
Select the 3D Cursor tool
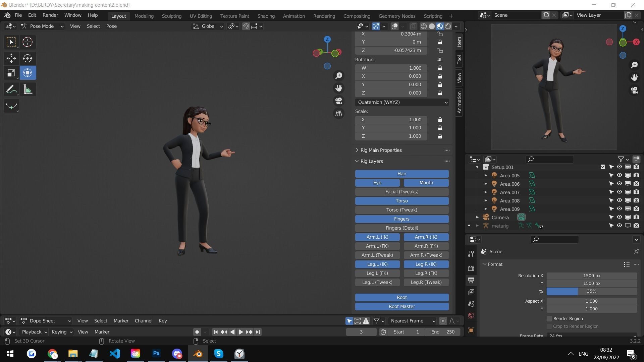tap(28, 42)
